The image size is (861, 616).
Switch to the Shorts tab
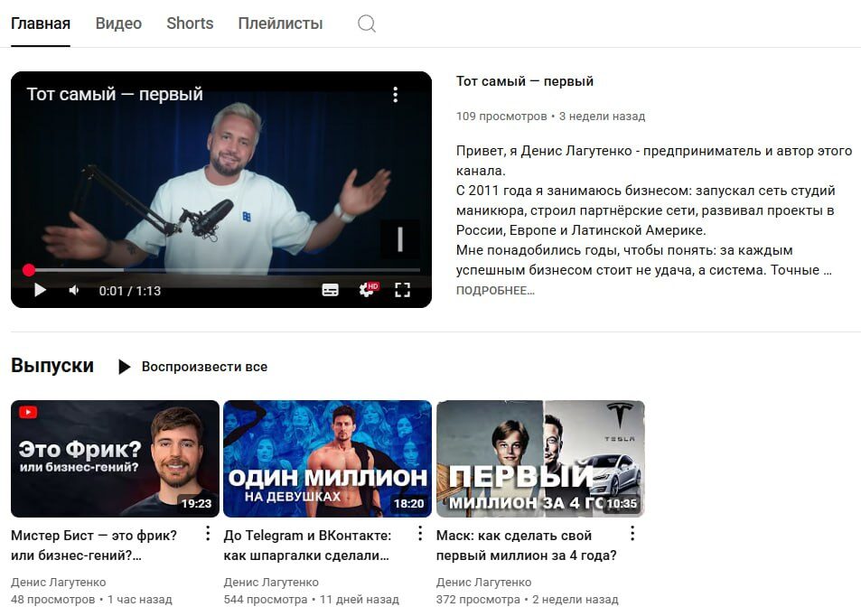pyautogui.click(x=190, y=23)
